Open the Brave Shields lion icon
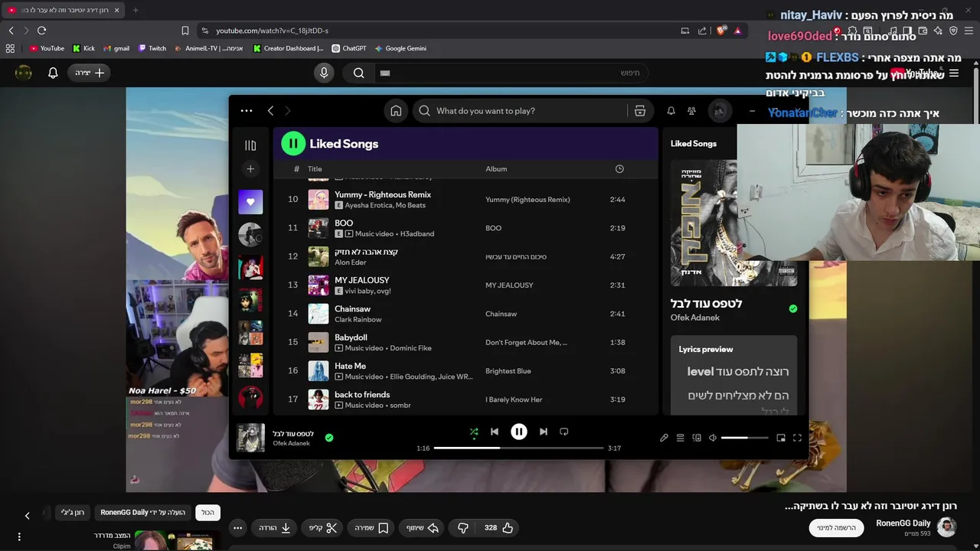Image resolution: width=980 pixels, height=551 pixels. tap(720, 31)
